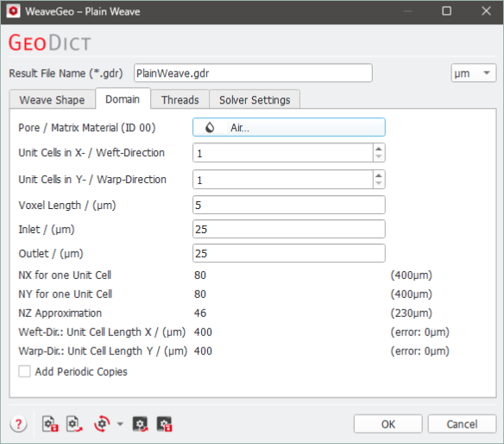
Task: Increase Unit Cells in X-/Weft-Direction
Action: (379, 149)
